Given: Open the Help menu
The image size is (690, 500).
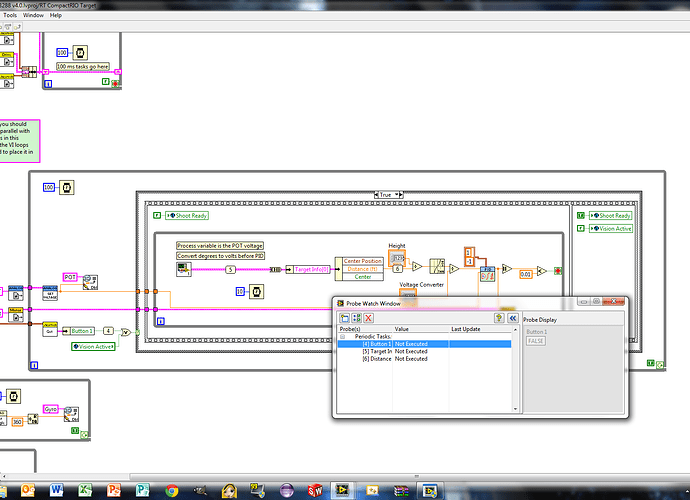Looking at the screenshot, I should coord(55,15).
